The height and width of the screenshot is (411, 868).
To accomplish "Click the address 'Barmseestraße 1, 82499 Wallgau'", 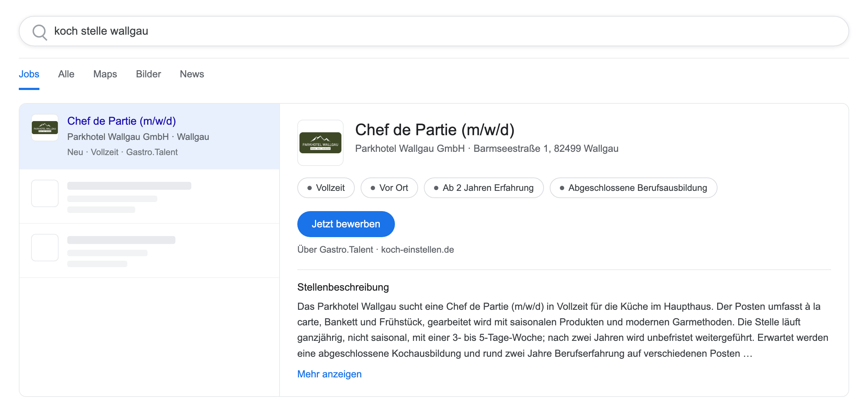I will (546, 149).
